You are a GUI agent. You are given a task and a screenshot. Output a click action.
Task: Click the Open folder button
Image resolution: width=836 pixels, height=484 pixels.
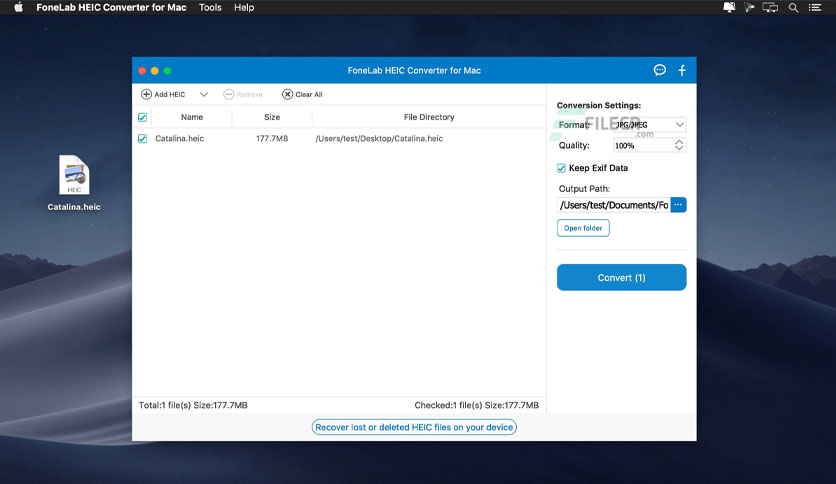[x=583, y=228]
